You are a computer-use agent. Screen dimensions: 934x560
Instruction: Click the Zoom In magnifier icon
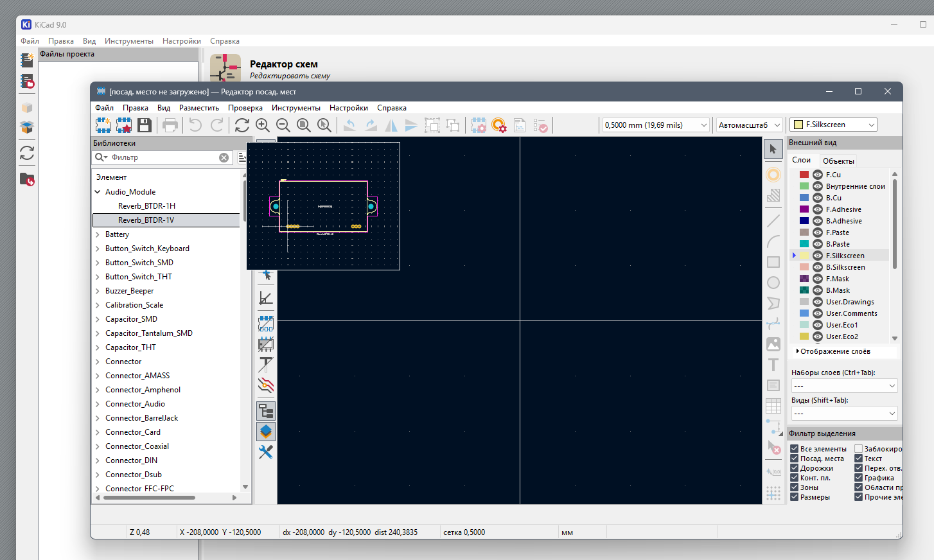[x=263, y=125]
